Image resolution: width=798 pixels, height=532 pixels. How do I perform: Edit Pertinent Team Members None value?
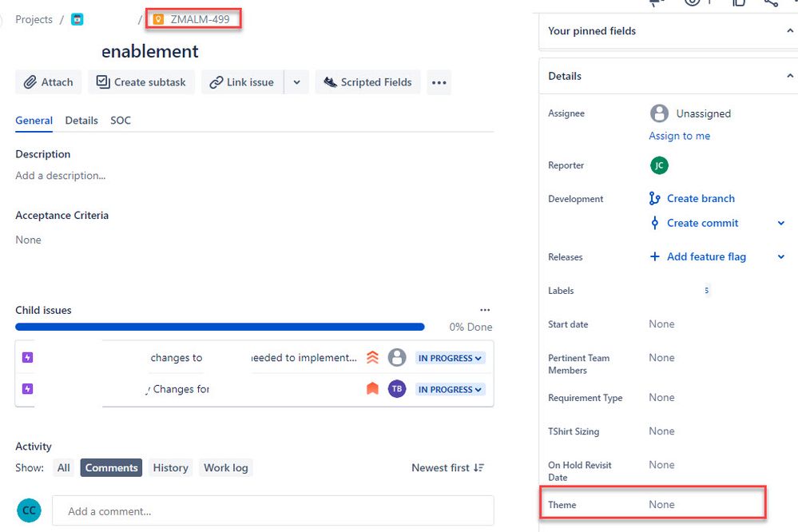point(661,358)
